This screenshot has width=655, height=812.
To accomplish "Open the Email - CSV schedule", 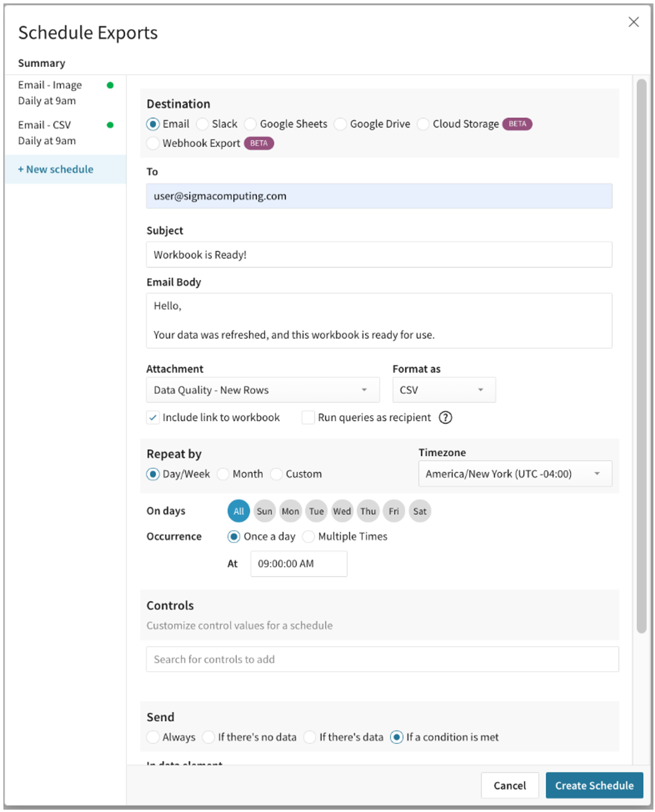I will click(x=66, y=133).
